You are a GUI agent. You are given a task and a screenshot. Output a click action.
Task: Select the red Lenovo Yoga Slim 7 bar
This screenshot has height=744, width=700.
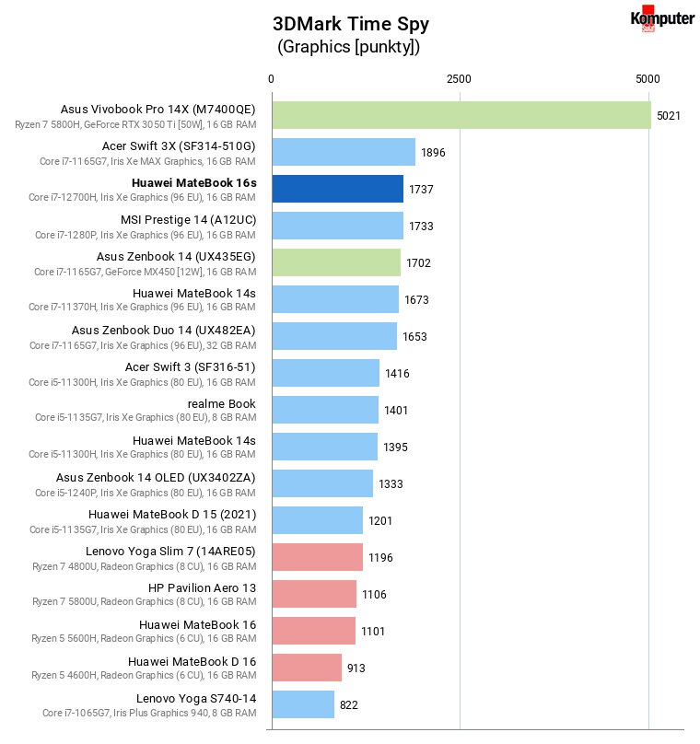(x=318, y=557)
